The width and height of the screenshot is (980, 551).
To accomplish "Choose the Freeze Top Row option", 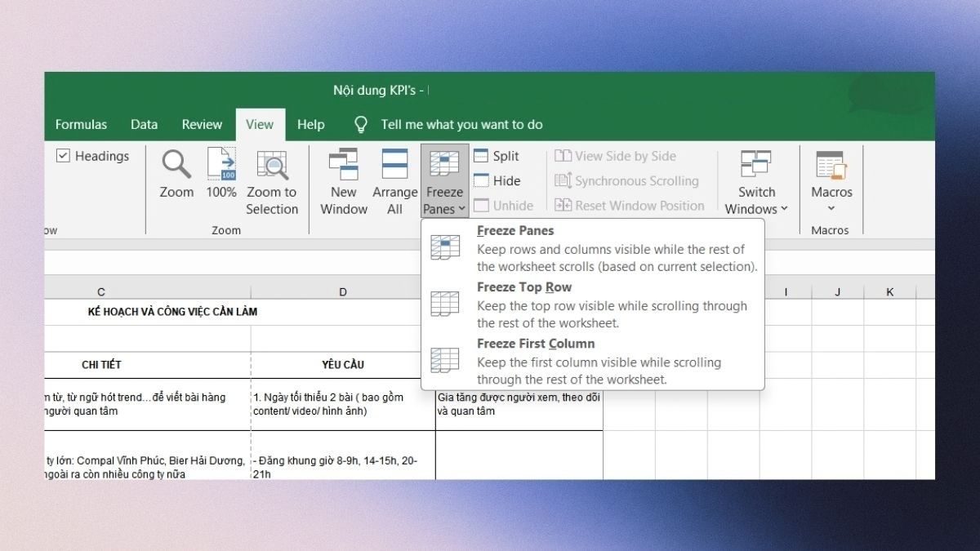I will (x=593, y=304).
